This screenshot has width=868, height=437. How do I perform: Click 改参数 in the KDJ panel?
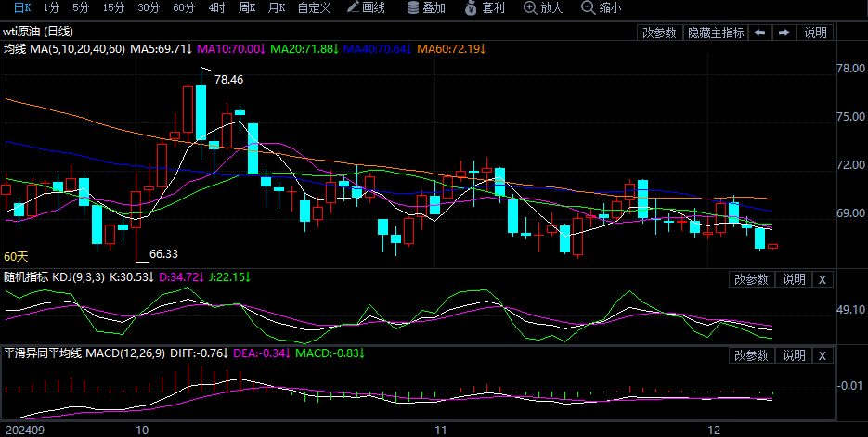point(752,279)
